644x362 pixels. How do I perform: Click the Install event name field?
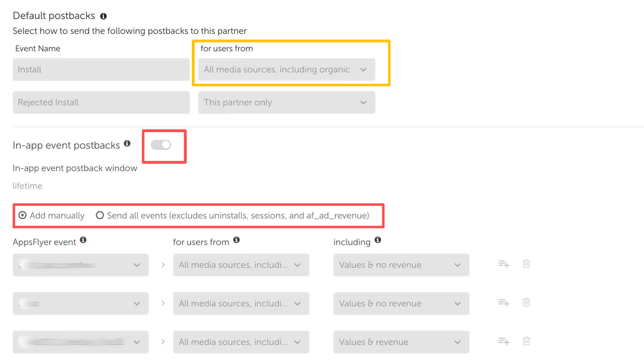point(101,70)
